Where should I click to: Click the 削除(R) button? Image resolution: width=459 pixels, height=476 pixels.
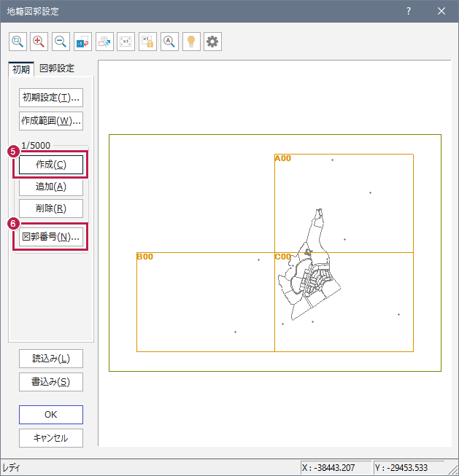coord(51,208)
